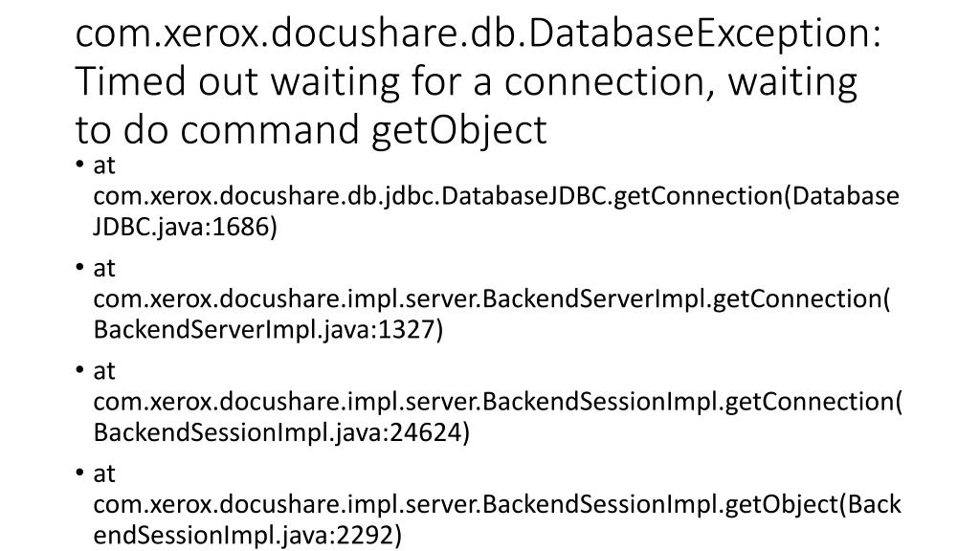
Task: Click the bullet dot before the DatabaseJDBC entry
Action: (x=80, y=165)
